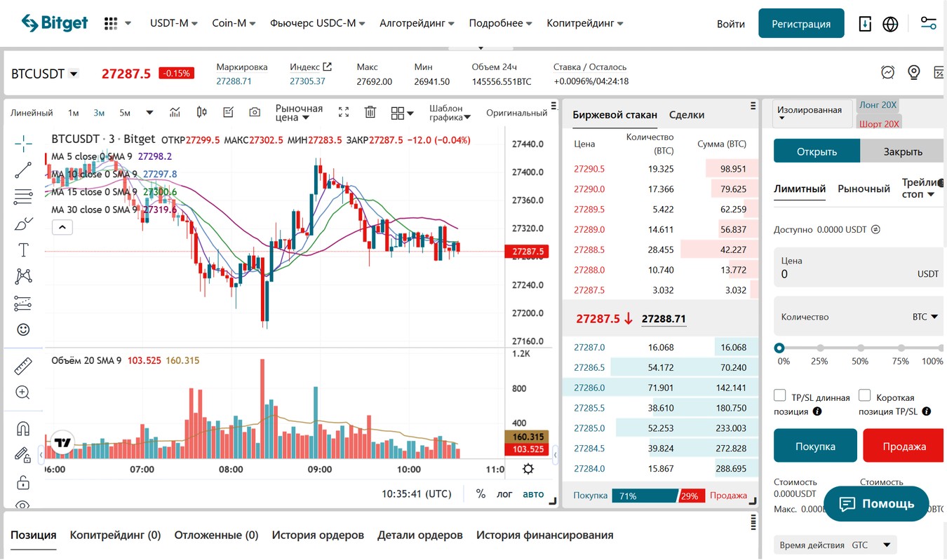Set quantity slider to 50%
This screenshot has height=560, width=947.
pos(860,348)
